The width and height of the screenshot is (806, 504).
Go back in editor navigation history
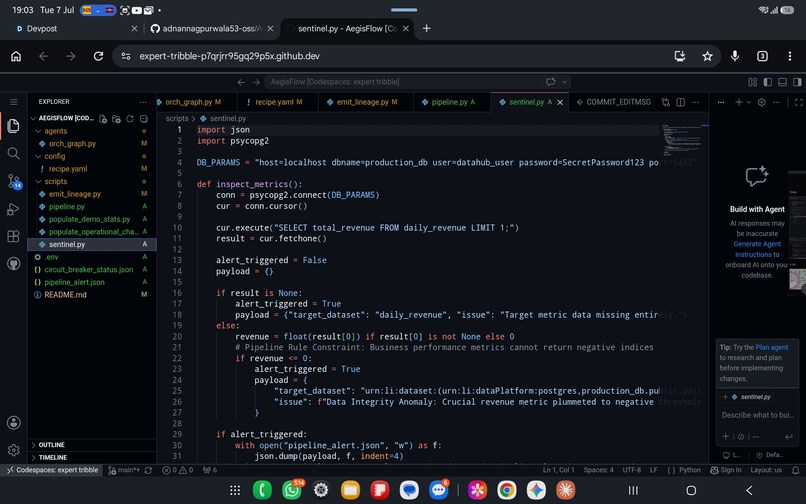241,82
